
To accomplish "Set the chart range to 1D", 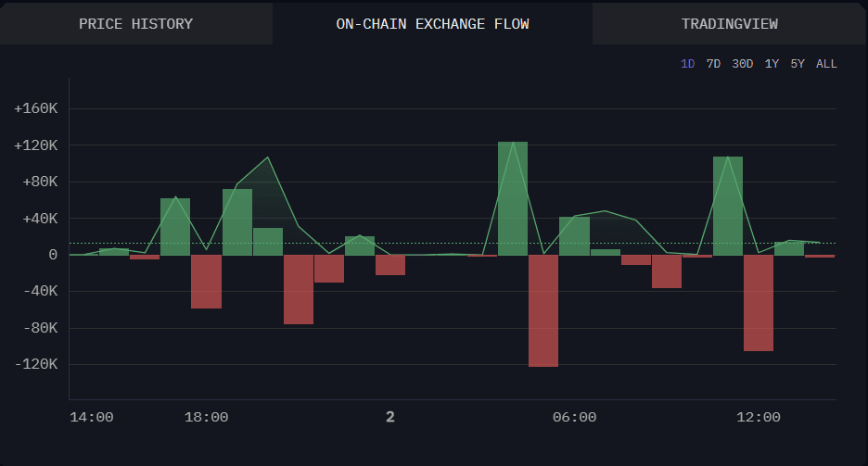I will pos(687,64).
